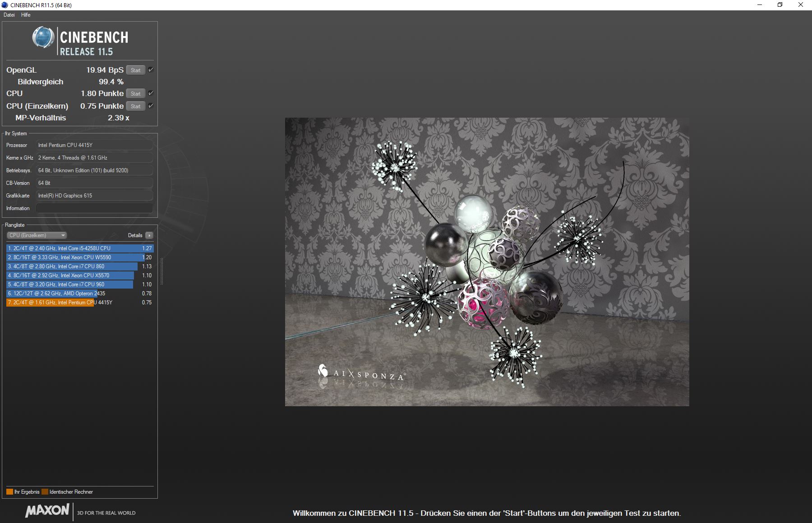This screenshot has height=523, width=812.
Task: Click the Details arrow button
Action: (149, 235)
